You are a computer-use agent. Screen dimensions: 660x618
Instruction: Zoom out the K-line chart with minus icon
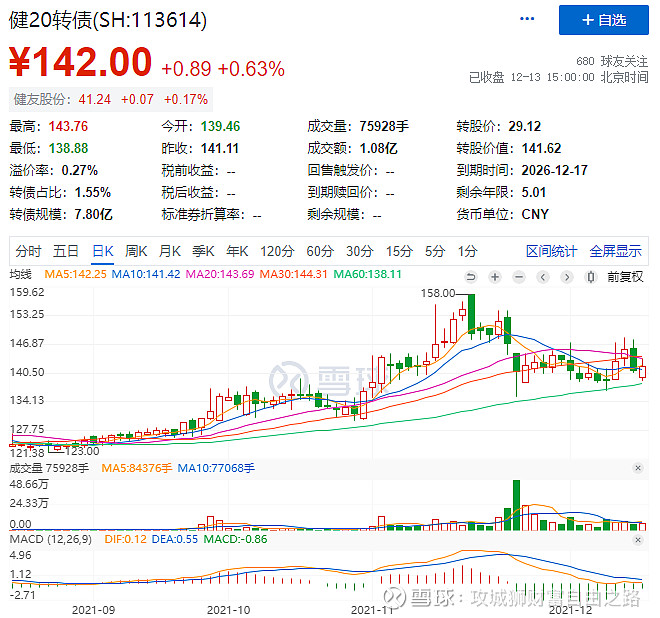pos(519,277)
